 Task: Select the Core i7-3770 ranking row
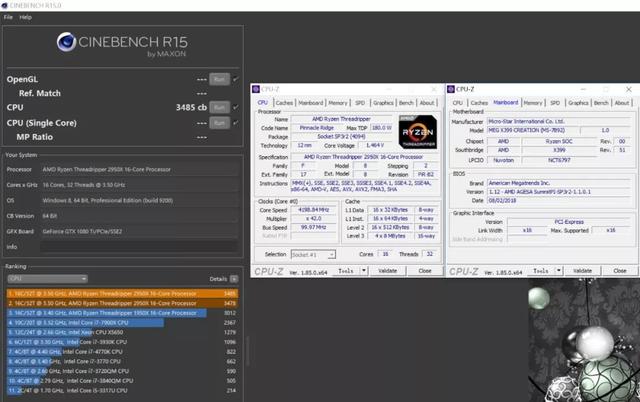click(122, 361)
